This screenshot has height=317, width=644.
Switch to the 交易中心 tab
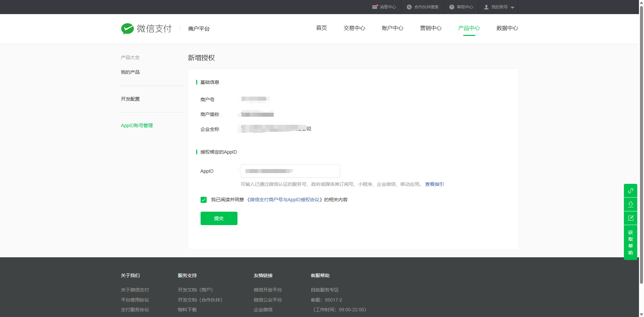354,28
